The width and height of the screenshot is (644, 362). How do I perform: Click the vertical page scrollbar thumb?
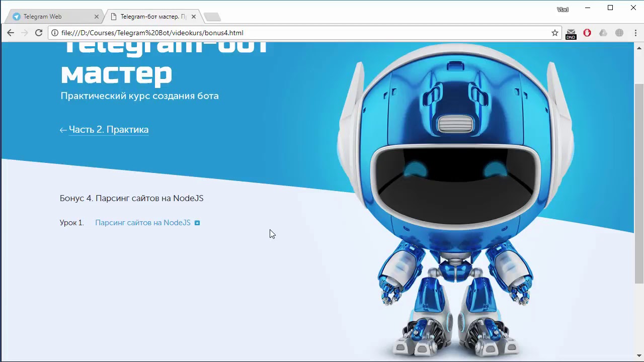point(639,184)
